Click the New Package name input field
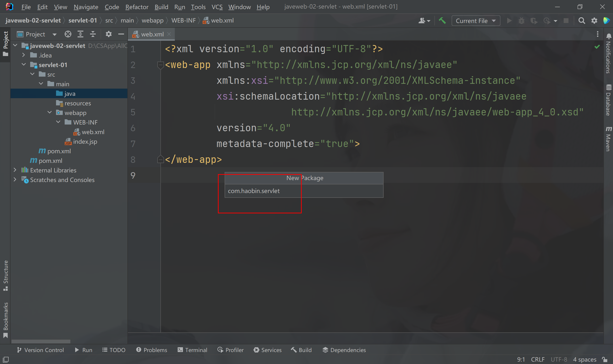This screenshot has height=364, width=613. pos(304,191)
